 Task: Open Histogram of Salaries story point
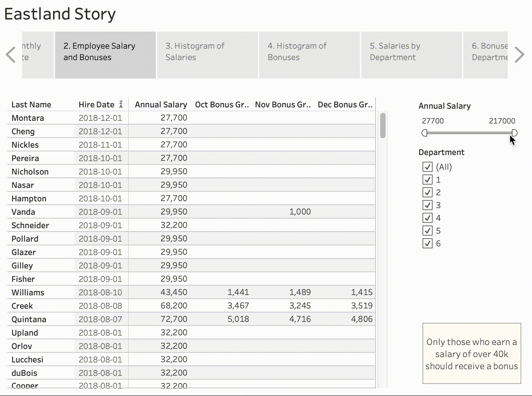click(x=208, y=55)
